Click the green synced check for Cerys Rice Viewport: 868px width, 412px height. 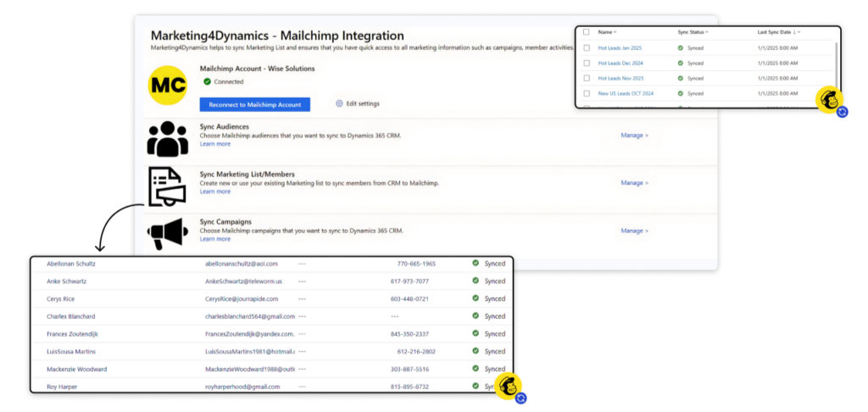click(476, 298)
